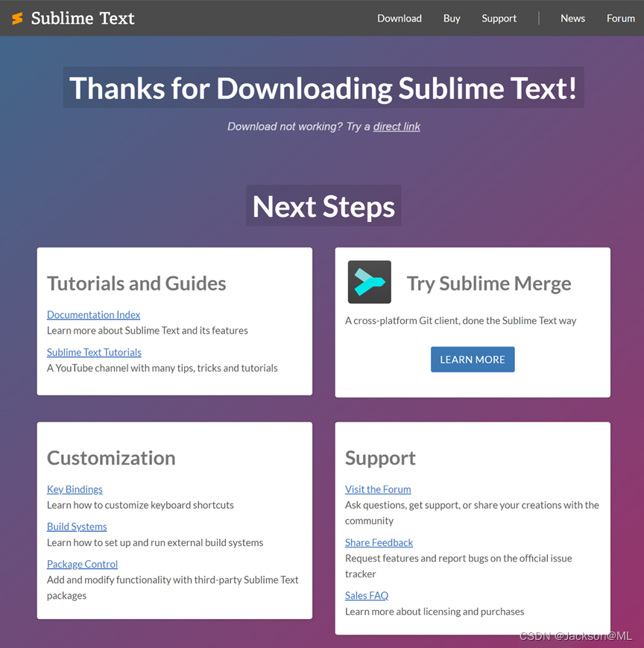The height and width of the screenshot is (648, 644).
Task: Open the News nav link
Action: [x=572, y=18]
